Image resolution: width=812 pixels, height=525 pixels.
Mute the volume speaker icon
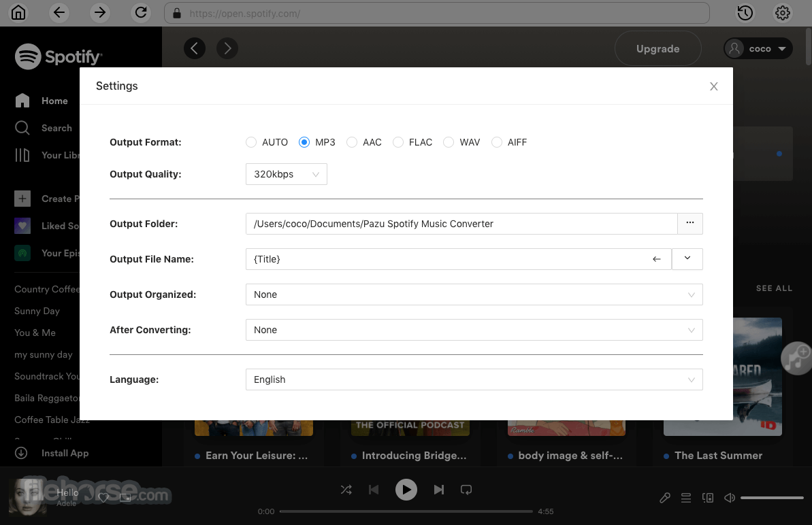(730, 498)
